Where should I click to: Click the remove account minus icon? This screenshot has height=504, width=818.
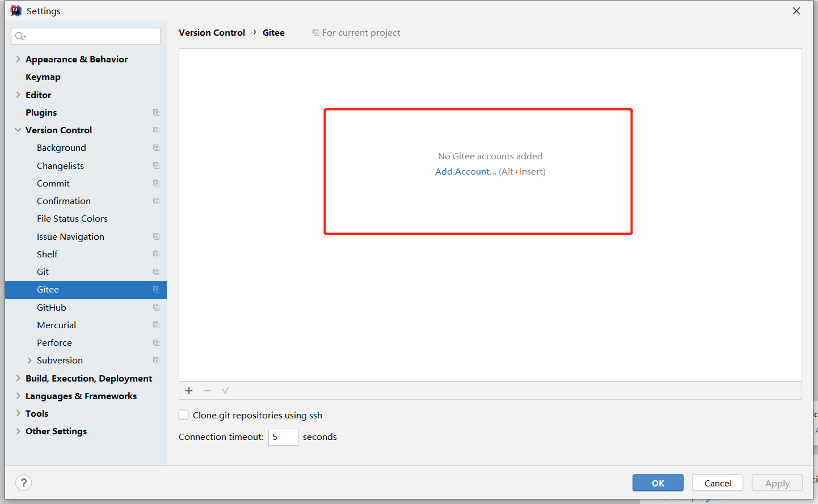pyautogui.click(x=207, y=391)
